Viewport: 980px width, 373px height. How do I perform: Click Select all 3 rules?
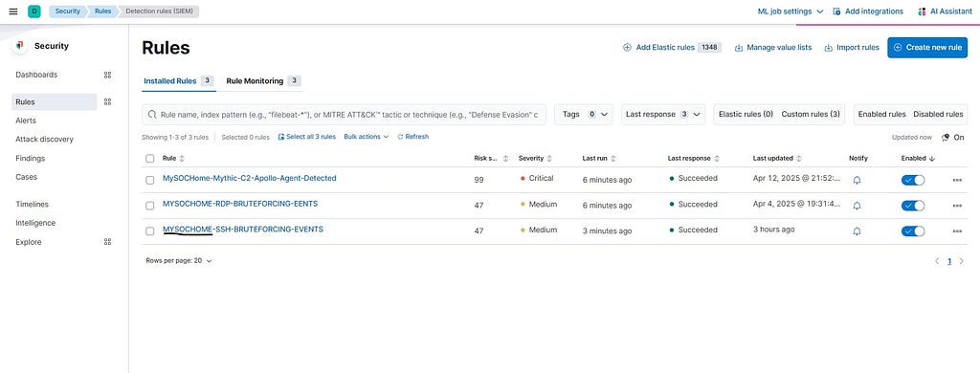click(x=306, y=136)
